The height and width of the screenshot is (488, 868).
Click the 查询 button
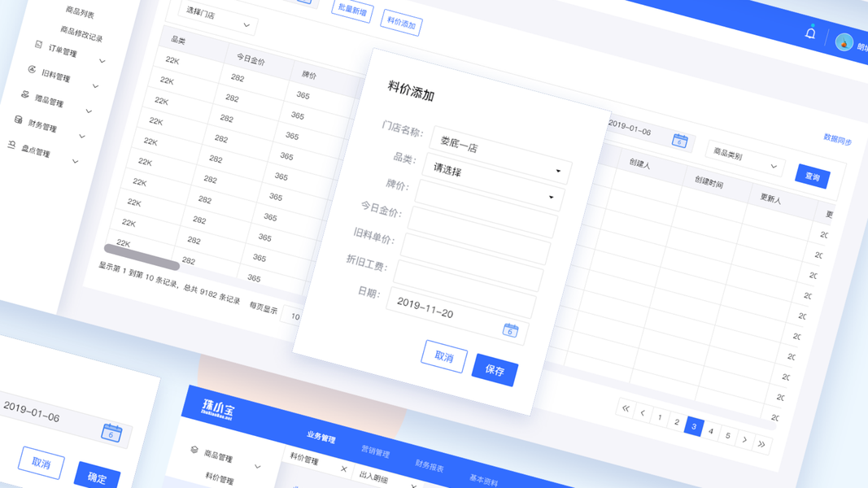point(812,176)
